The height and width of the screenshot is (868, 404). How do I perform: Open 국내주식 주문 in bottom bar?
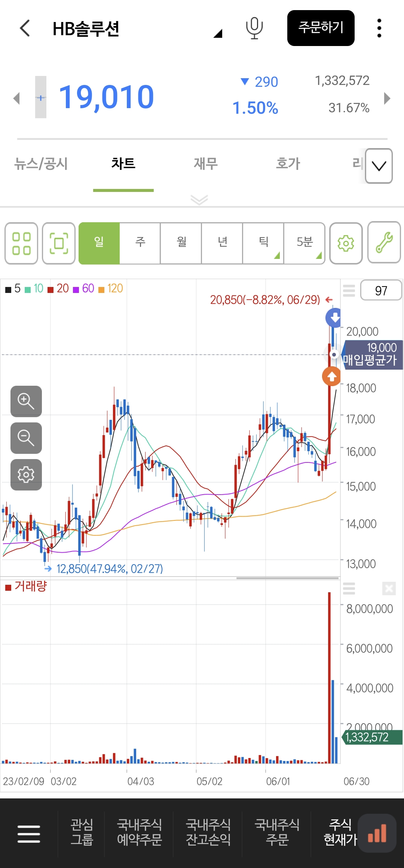coord(277,833)
